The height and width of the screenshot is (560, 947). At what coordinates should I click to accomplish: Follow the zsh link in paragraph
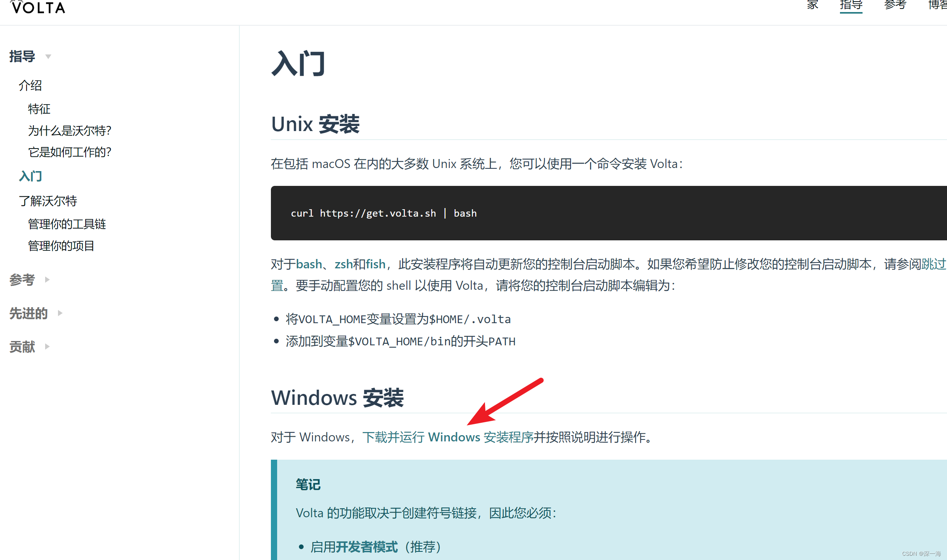click(344, 264)
